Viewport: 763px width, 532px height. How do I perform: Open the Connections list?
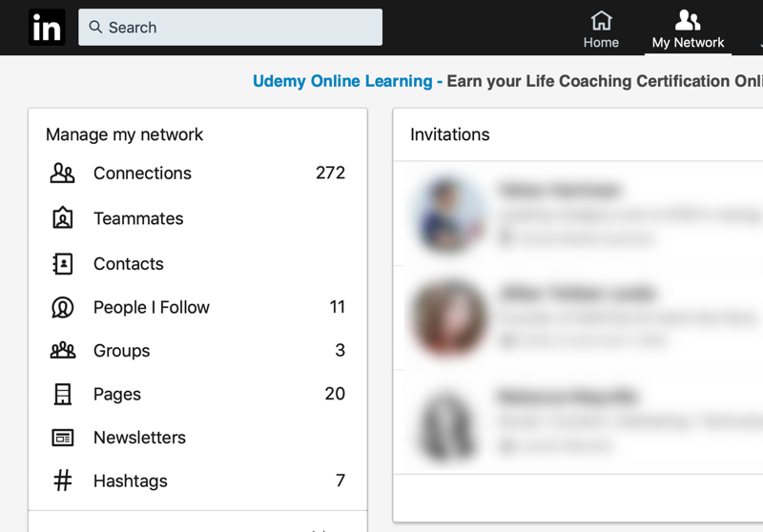[142, 174]
